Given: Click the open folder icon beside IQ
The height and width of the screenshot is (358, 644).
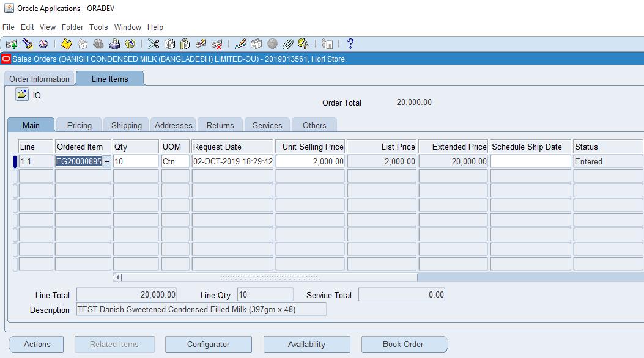Looking at the screenshot, I should tap(22, 94).
